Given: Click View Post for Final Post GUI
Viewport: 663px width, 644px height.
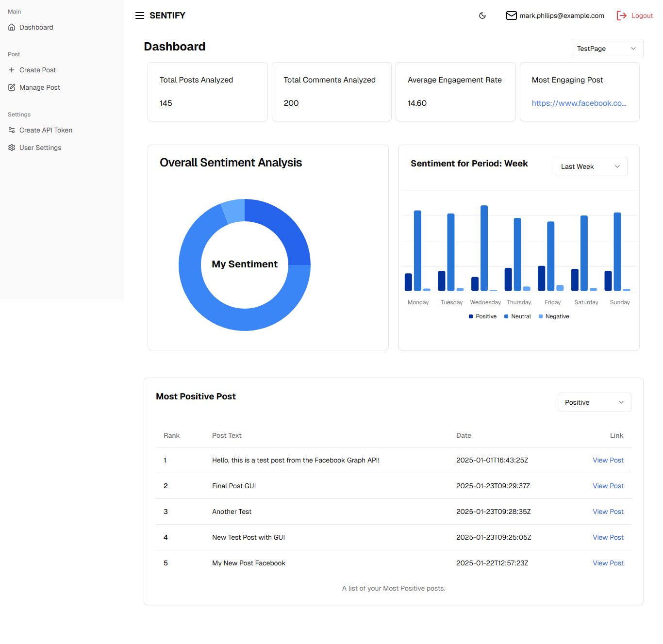Looking at the screenshot, I should [x=608, y=486].
